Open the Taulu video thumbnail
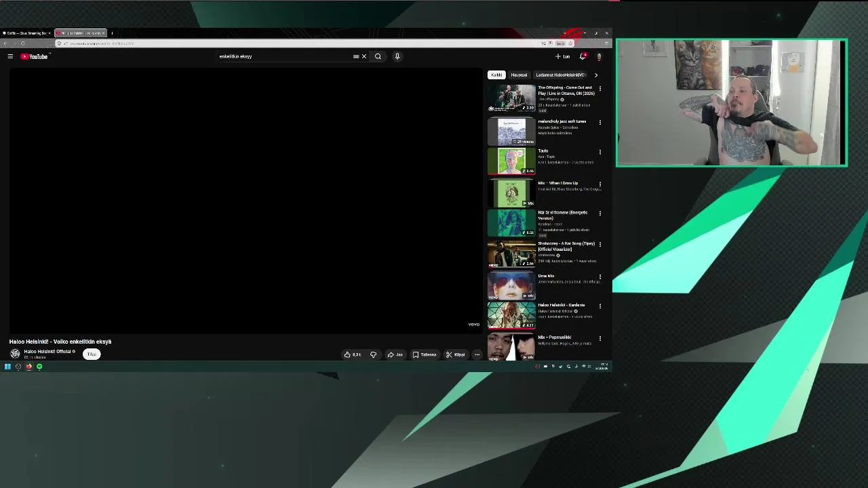The width and height of the screenshot is (868, 488). pos(511,161)
